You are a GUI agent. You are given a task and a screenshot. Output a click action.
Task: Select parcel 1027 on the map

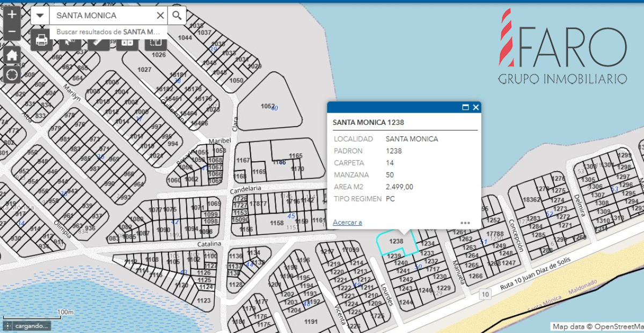tap(144, 70)
